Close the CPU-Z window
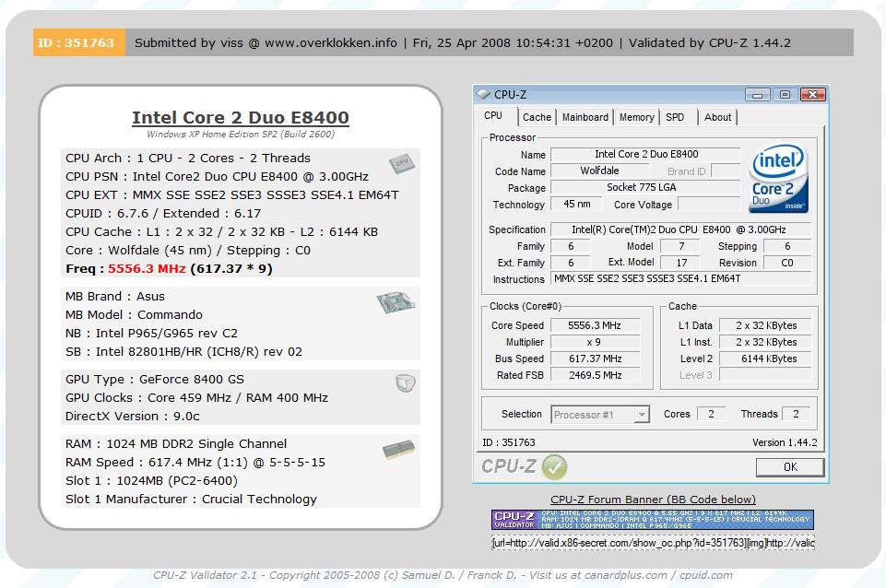The height and width of the screenshot is (588, 886). [813, 94]
